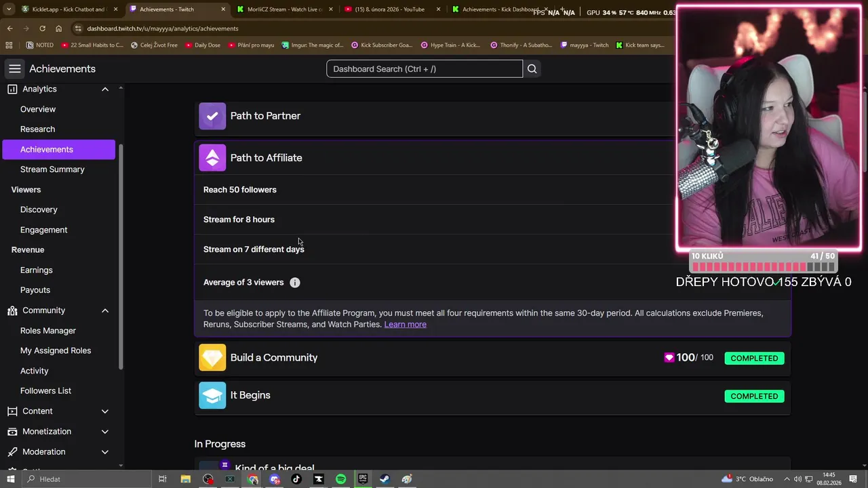The height and width of the screenshot is (488, 868).
Task: Open the info tooltip next to Average of 3 viewers
Action: click(295, 283)
